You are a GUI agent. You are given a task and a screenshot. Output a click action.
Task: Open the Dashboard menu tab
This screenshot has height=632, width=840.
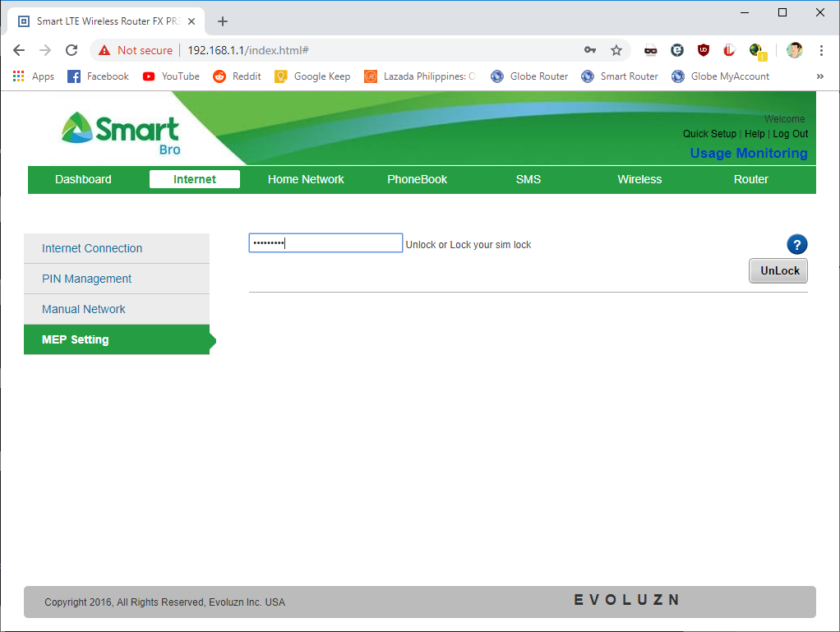click(x=83, y=179)
